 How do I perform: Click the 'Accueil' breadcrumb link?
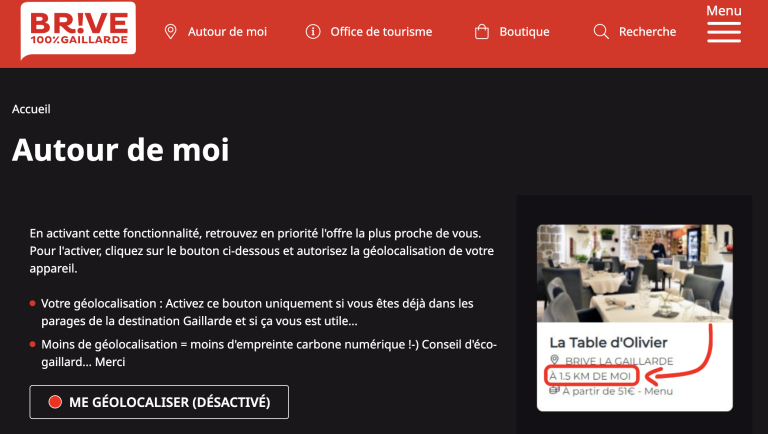tap(31, 109)
